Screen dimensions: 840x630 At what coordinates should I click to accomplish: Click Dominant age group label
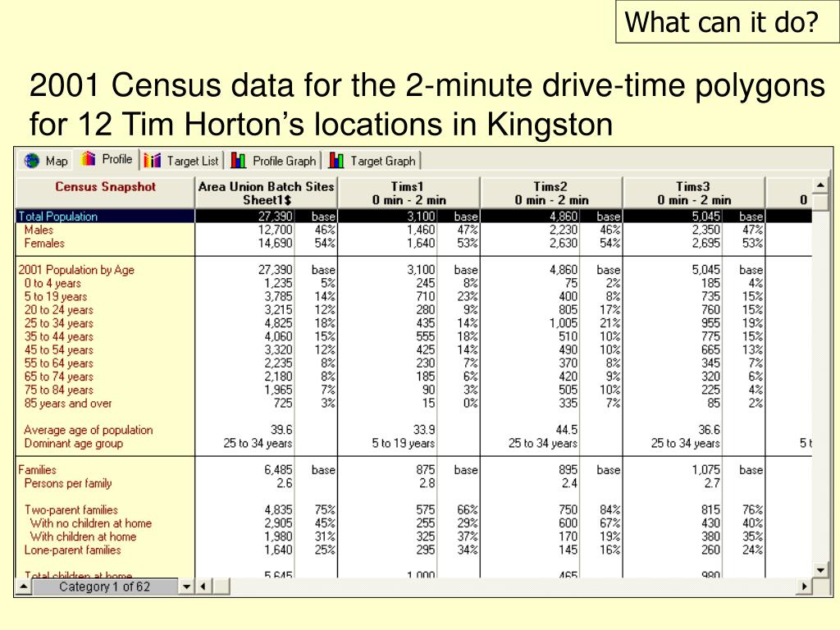(73, 444)
